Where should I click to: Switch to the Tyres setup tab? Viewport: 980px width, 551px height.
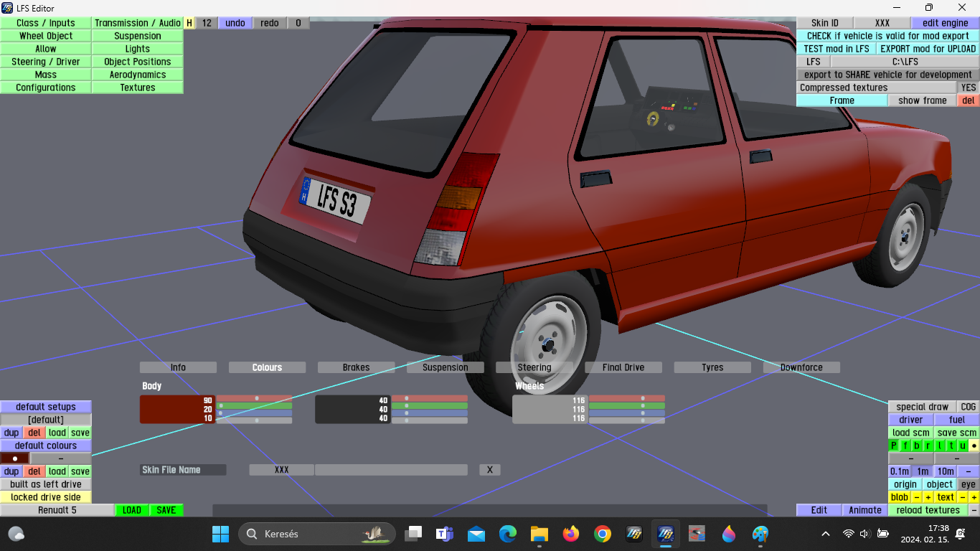(x=712, y=367)
